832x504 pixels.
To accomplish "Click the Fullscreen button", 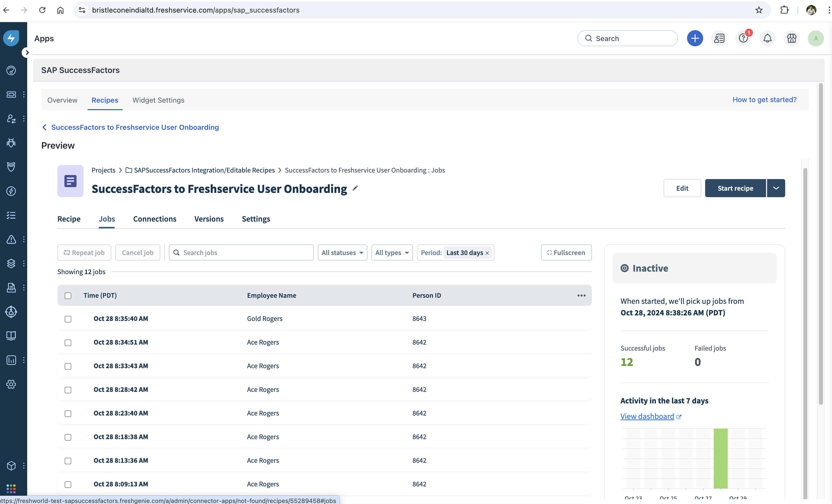I will click(566, 253).
